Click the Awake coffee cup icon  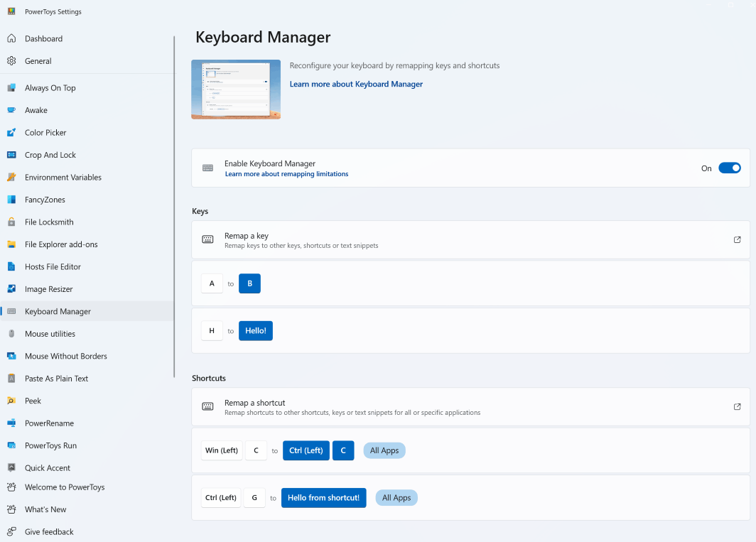[x=11, y=110]
